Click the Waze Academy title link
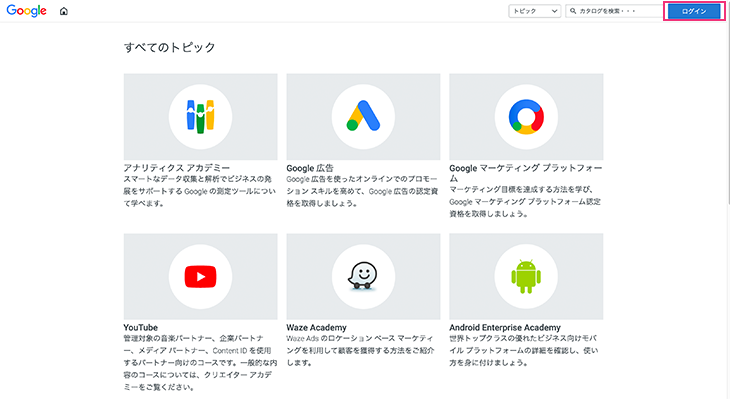Viewport: 730px width, 420px height. 317,327
